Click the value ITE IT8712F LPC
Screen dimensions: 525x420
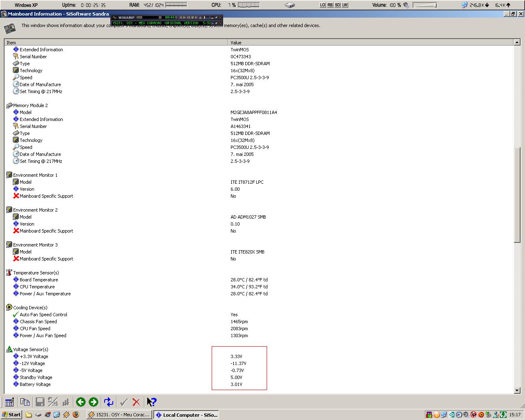click(247, 182)
